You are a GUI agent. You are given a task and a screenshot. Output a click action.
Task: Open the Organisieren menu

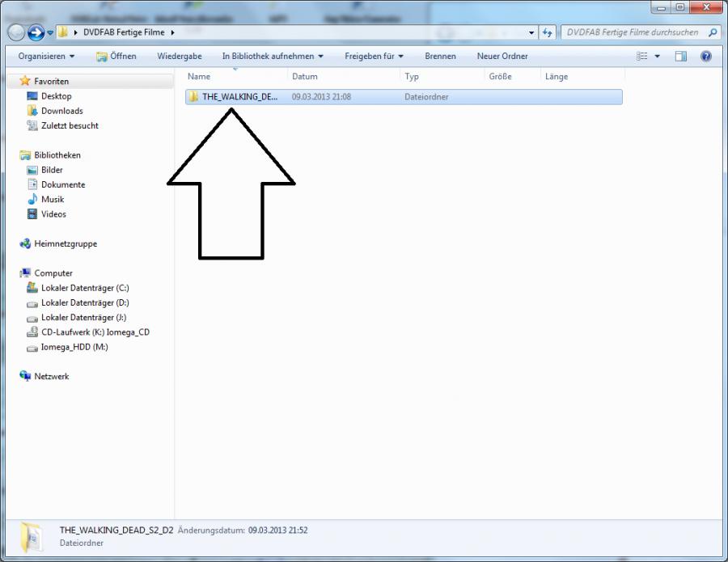(46, 56)
